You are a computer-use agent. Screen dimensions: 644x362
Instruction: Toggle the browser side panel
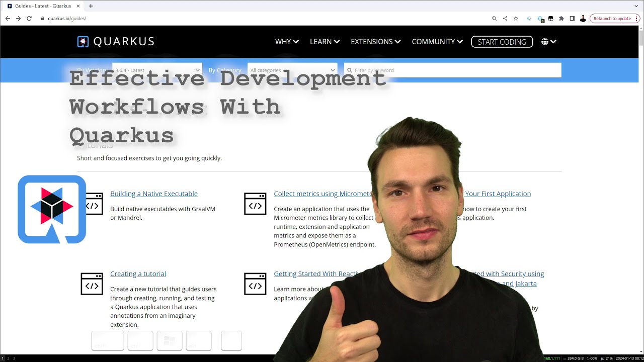click(572, 19)
